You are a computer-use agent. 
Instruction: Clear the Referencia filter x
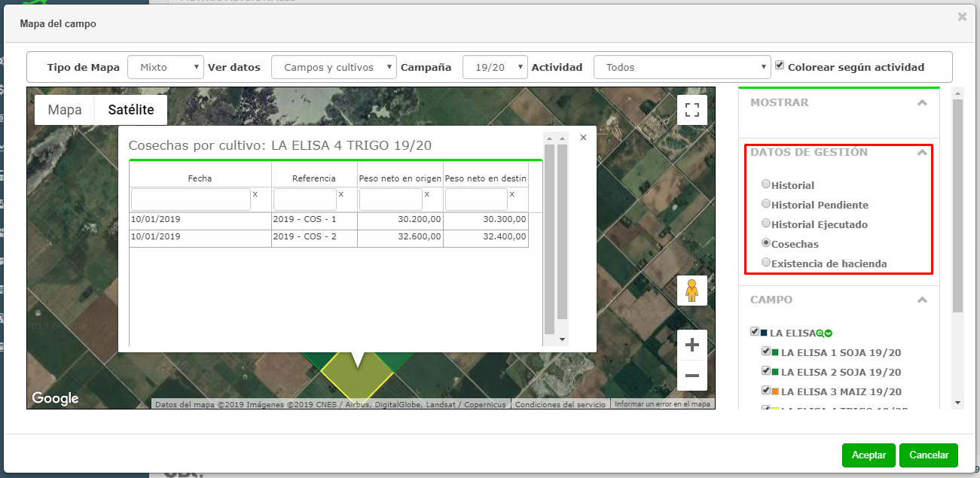(340, 194)
